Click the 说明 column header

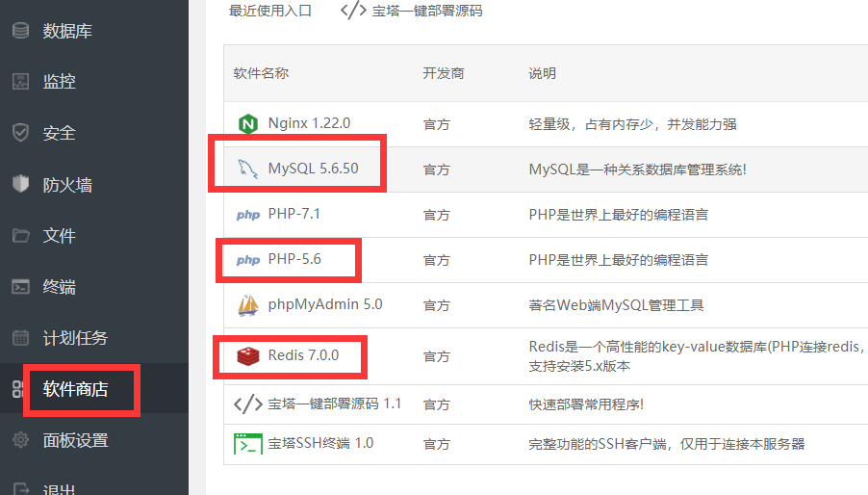click(542, 73)
